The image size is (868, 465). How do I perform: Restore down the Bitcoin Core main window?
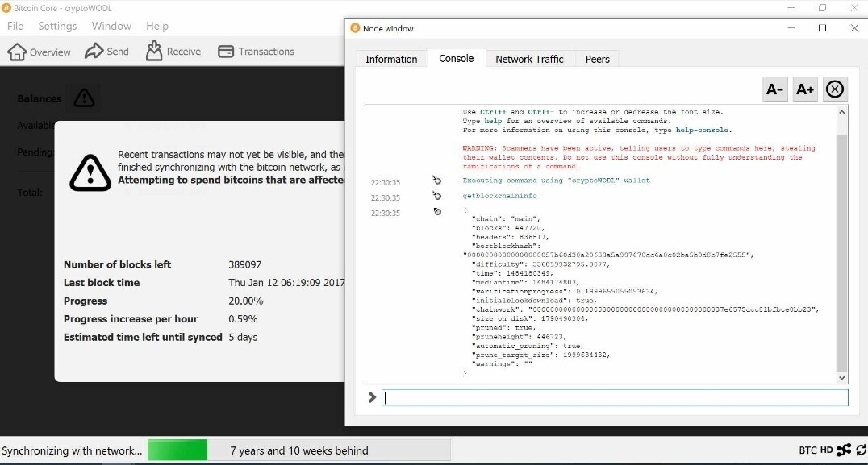pos(823,8)
